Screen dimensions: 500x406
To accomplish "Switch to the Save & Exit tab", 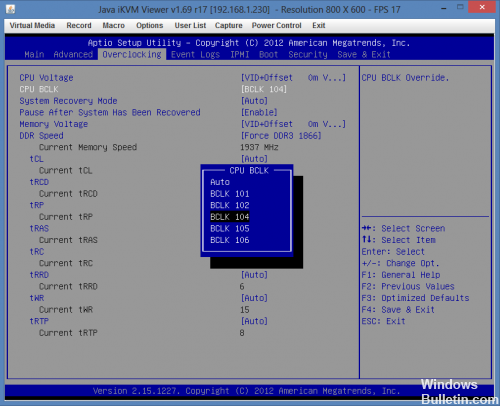I will click(364, 54).
